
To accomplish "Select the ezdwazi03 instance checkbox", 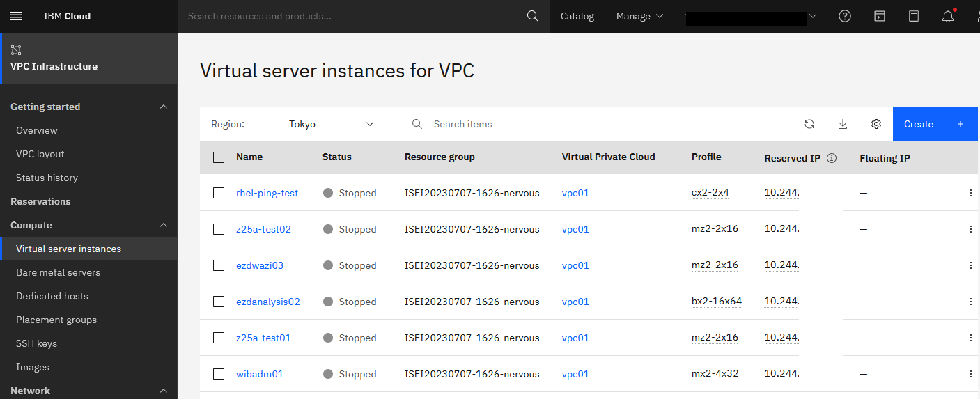I will click(x=219, y=265).
